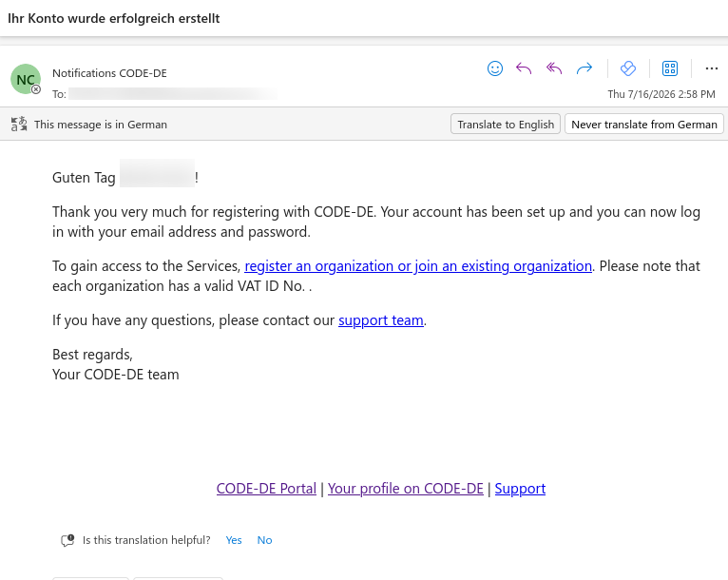Click the NC sender avatar
This screenshot has height=580, width=728.
26,79
